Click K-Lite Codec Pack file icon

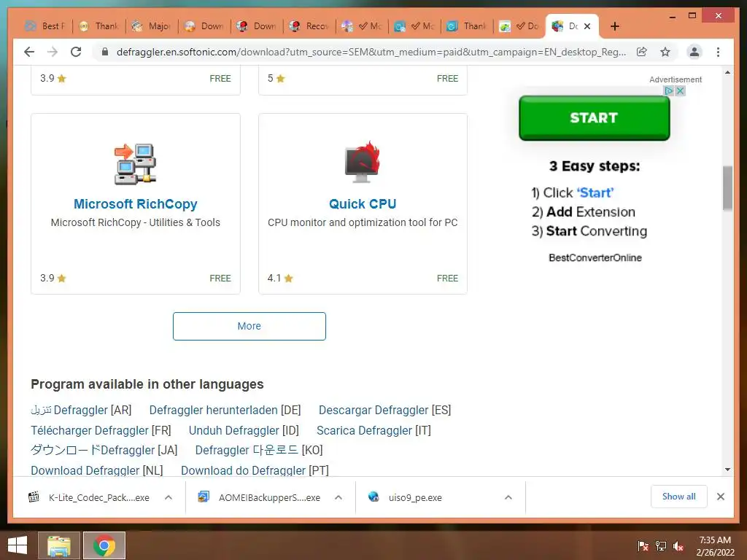tap(34, 497)
